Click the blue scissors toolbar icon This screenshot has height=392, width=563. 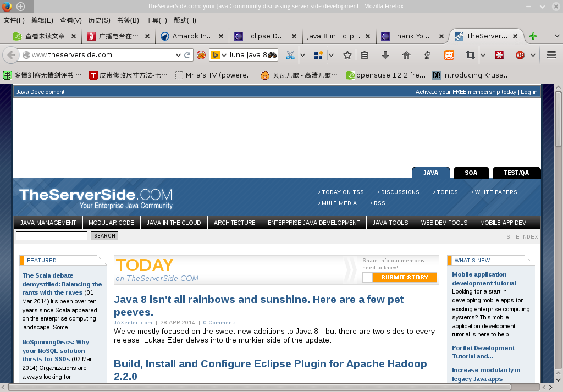click(x=290, y=55)
